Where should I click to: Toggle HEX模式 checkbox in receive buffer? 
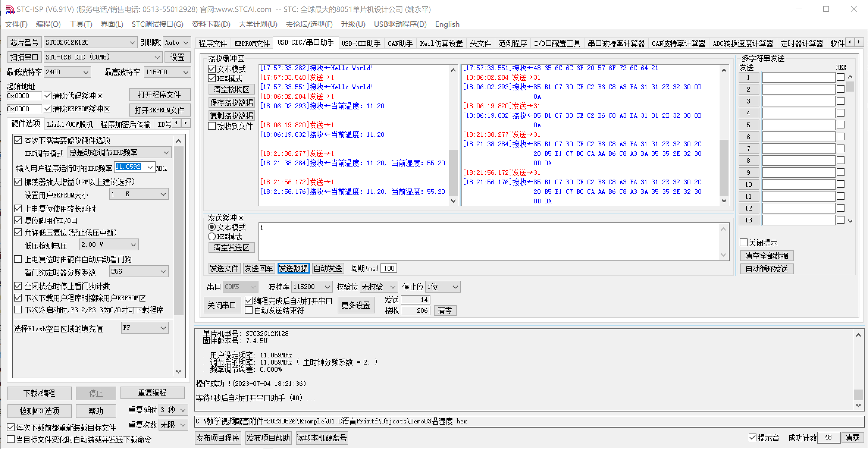[x=211, y=79]
